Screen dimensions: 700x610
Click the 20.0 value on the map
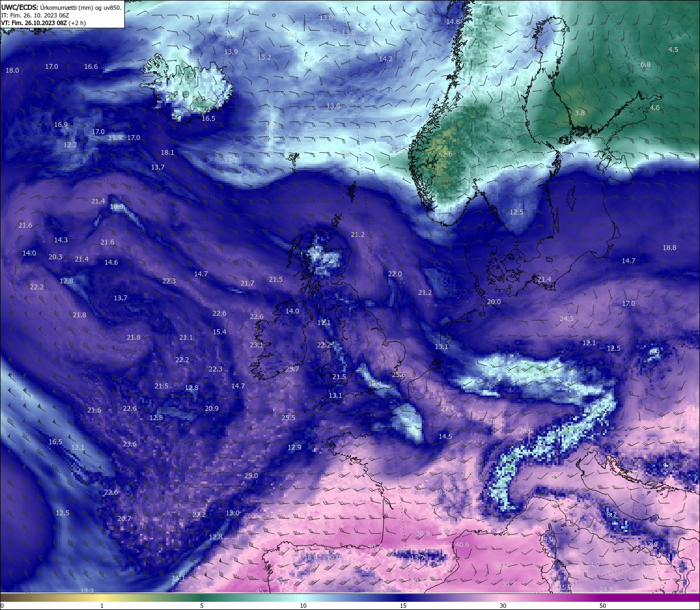(x=494, y=302)
